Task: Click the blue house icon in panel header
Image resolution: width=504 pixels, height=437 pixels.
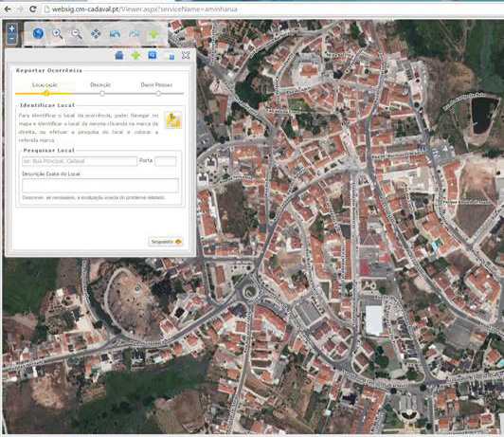Action: click(x=119, y=55)
